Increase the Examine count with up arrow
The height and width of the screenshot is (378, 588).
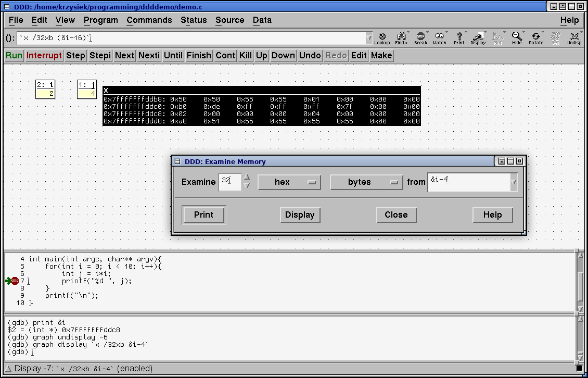(247, 177)
